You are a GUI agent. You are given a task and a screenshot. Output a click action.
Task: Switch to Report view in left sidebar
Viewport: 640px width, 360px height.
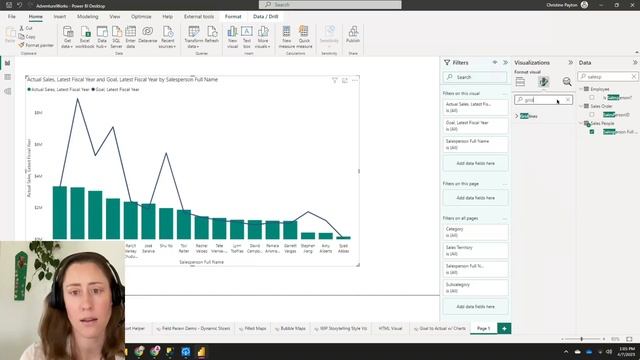point(7,63)
